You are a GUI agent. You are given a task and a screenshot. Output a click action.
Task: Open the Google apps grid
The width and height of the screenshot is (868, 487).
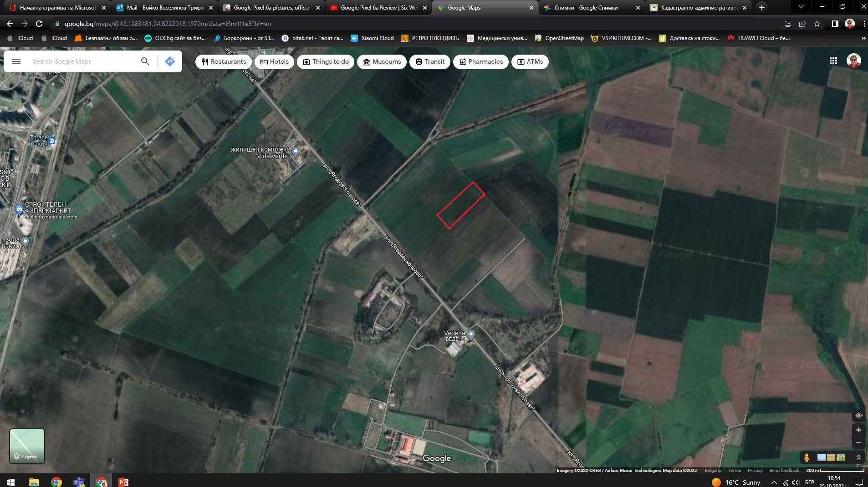click(x=833, y=61)
